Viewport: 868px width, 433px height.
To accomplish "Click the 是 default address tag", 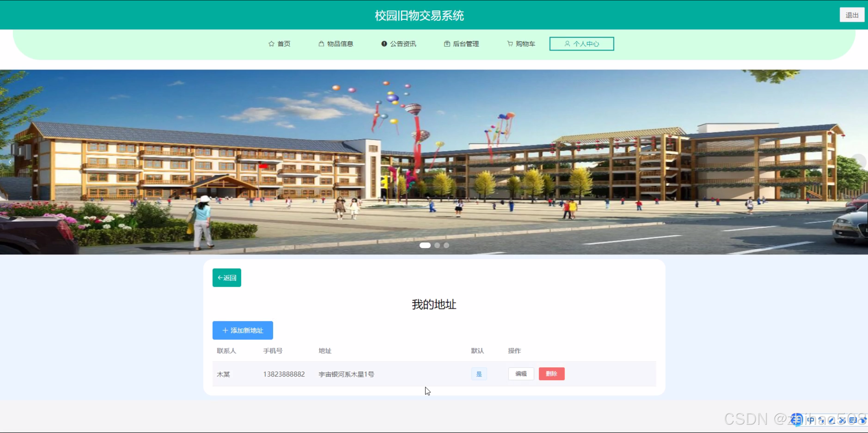I will pyautogui.click(x=479, y=374).
